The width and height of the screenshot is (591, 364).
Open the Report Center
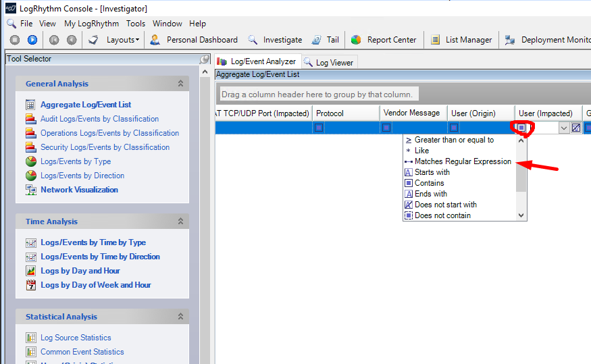click(x=392, y=40)
